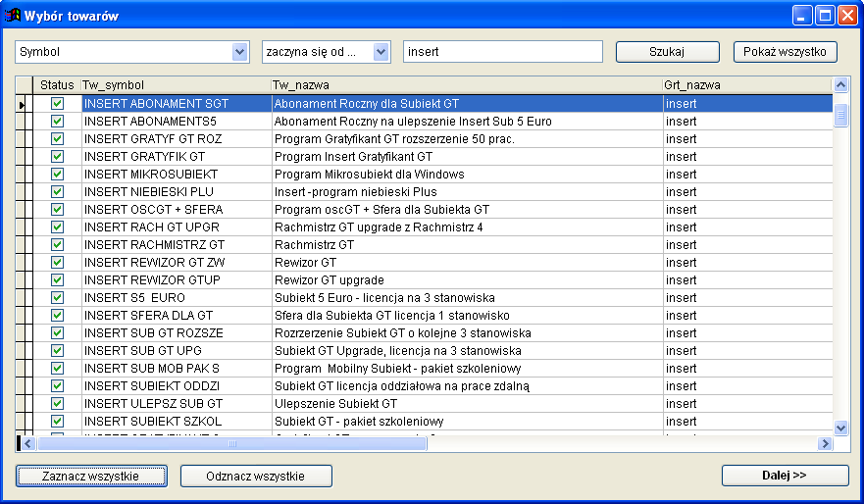Select cell 'Rewizor GT upgrade'
The height and width of the screenshot is (504, 864).
(x=467, y=279)
